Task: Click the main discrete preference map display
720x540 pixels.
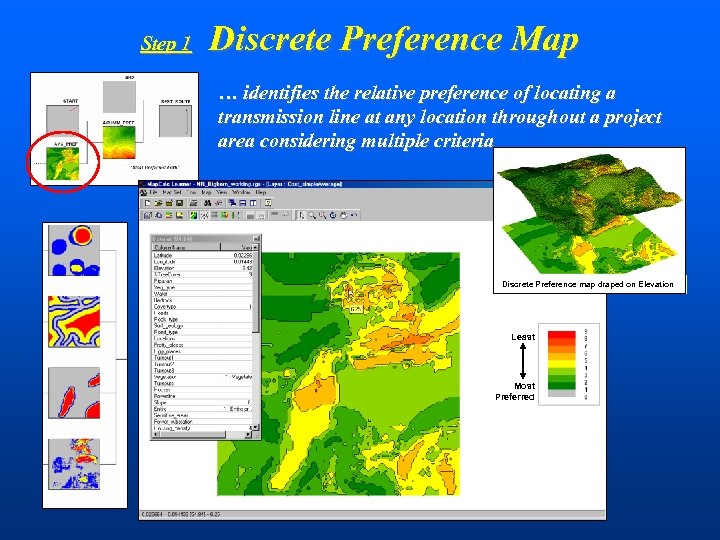Action: coord(338,374)
